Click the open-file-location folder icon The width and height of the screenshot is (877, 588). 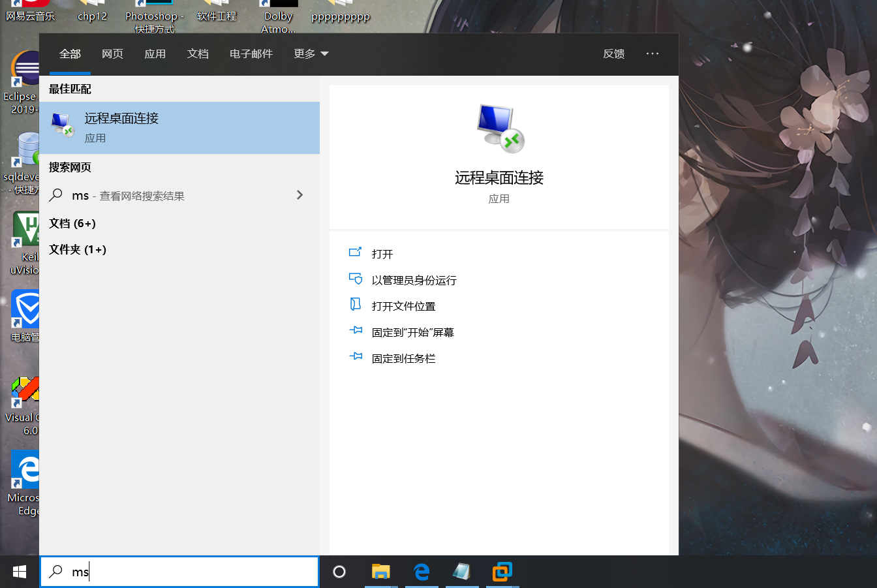356,305
